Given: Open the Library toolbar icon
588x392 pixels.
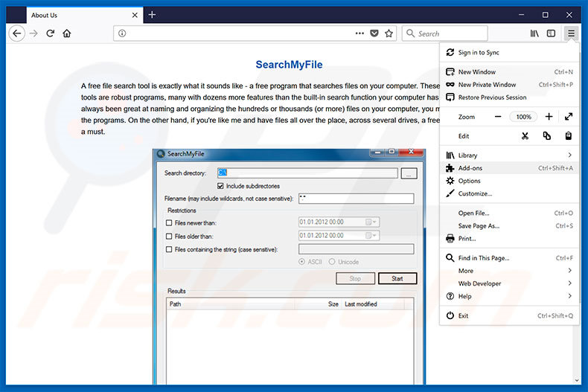Looking at the screenshot, I should (534, 33).
